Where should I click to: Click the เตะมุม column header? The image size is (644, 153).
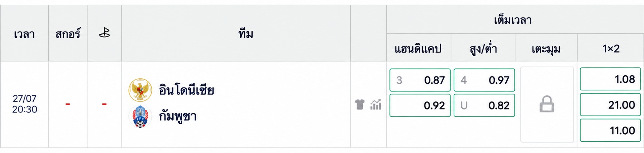pos(546,49)
